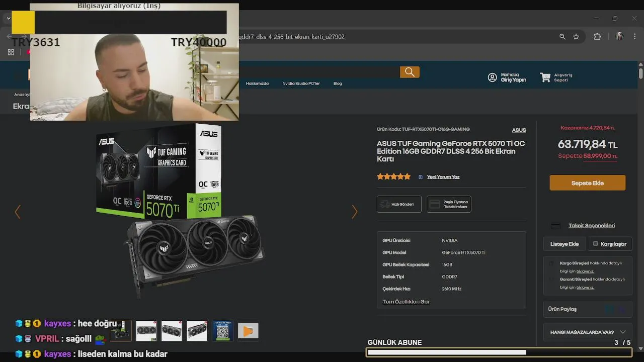Click the Sepette 58.999,00 TL price
This screenshot has width=644, height=362.
[588, 156]
